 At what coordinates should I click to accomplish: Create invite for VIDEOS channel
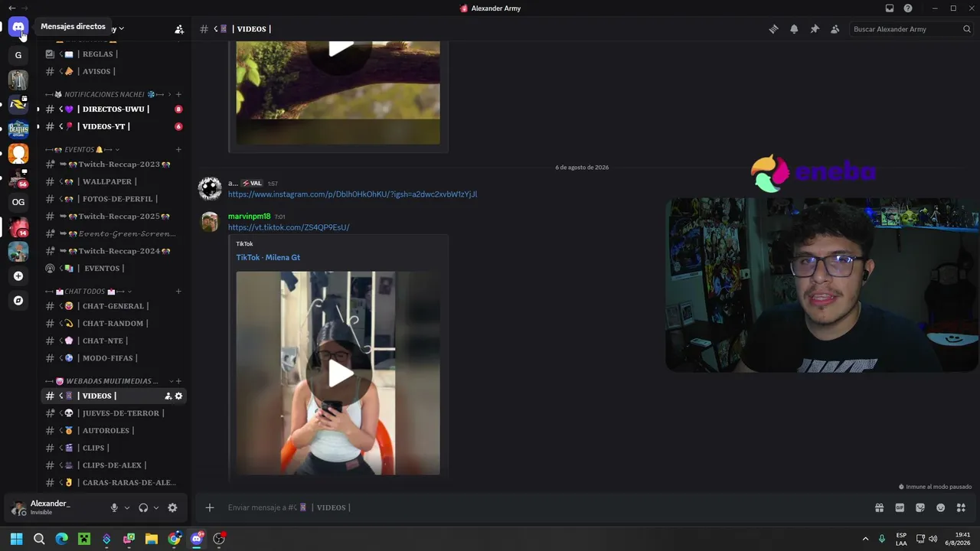click(x=168, y=396)
